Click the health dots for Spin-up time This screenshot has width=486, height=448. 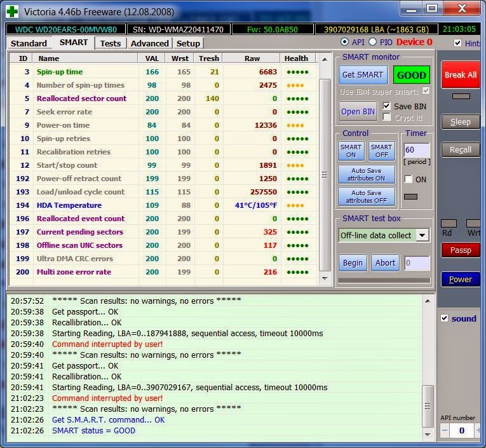[297, 72]
